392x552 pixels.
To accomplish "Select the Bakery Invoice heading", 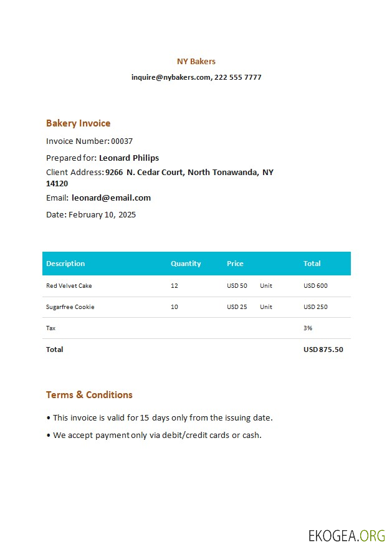I will pyautogui.click(x=78, y=123).
